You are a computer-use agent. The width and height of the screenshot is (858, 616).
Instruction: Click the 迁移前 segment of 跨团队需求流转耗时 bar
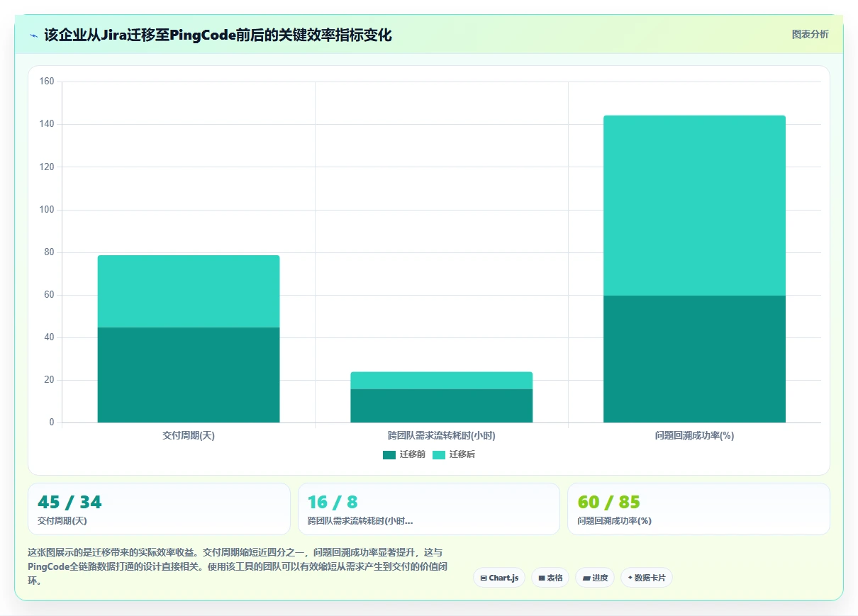[441, 405]
